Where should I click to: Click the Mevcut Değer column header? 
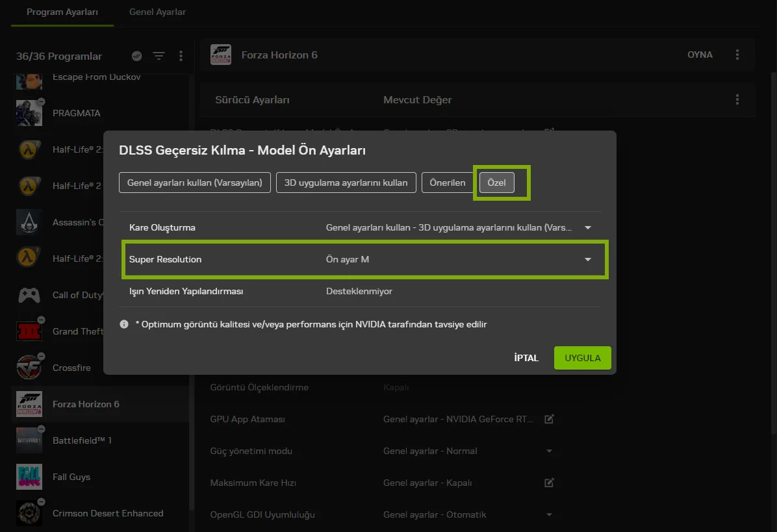point(418,99)
